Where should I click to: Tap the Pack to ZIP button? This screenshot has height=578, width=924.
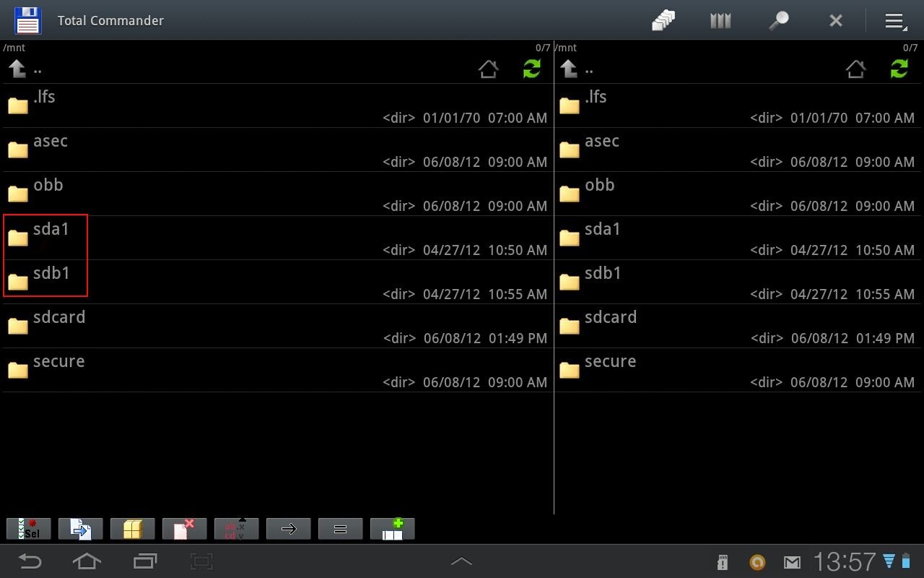coord(133,529)
